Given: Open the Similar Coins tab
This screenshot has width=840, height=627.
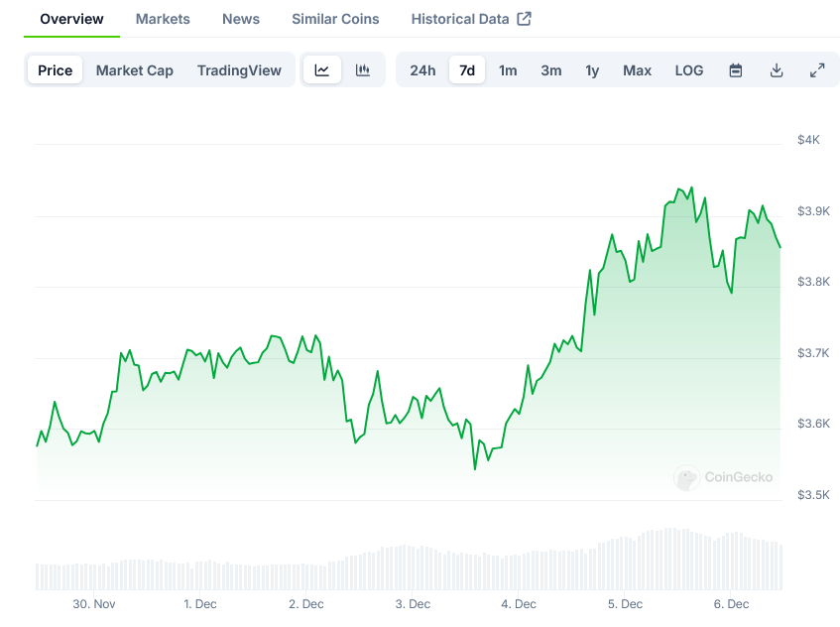Looking at the screenshot, I should point(335,19).
